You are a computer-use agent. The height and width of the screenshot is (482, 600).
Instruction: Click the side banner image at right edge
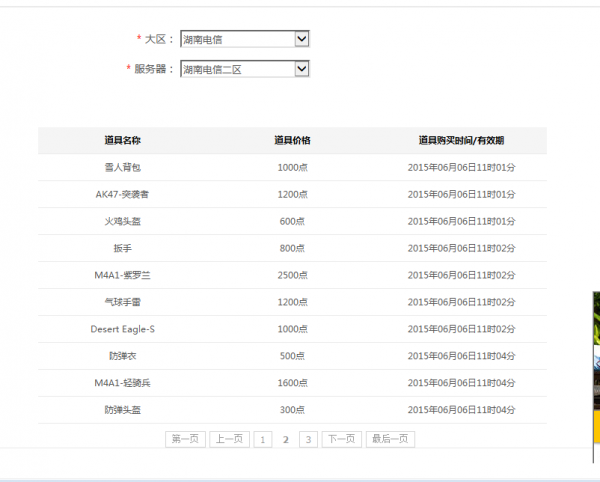[x=597, y=377]
